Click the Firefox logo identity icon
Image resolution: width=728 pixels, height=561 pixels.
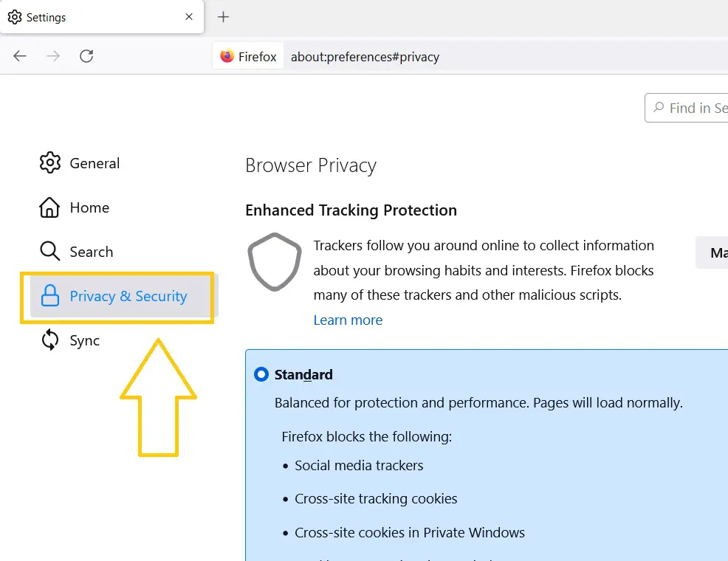(227, 56)
